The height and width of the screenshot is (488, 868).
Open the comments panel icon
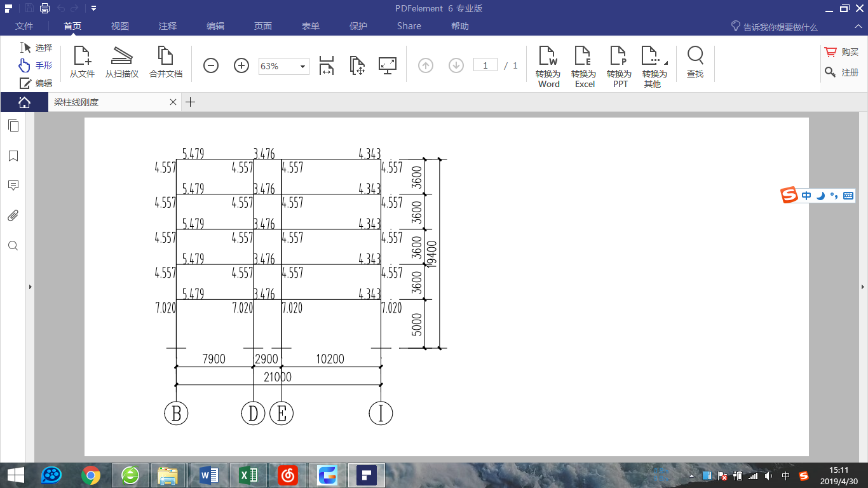[13, 186]
